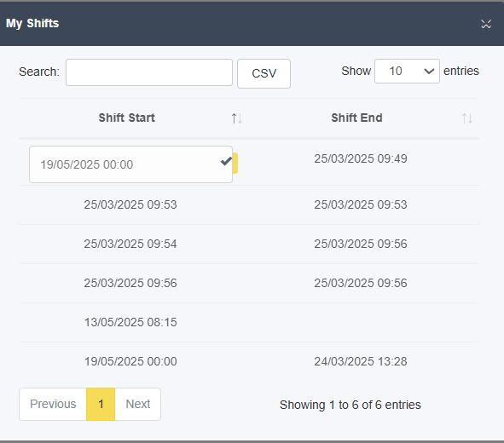Image resolution: width=504 pixels, height=443 pixels.
Task: Close the My Shifts dialog
Action: coord(486,24)
